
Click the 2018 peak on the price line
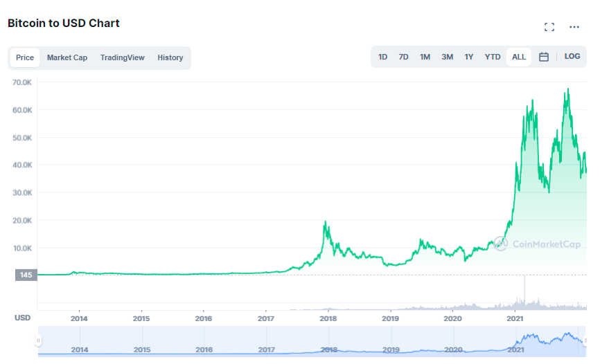click(x=325, y=221)
